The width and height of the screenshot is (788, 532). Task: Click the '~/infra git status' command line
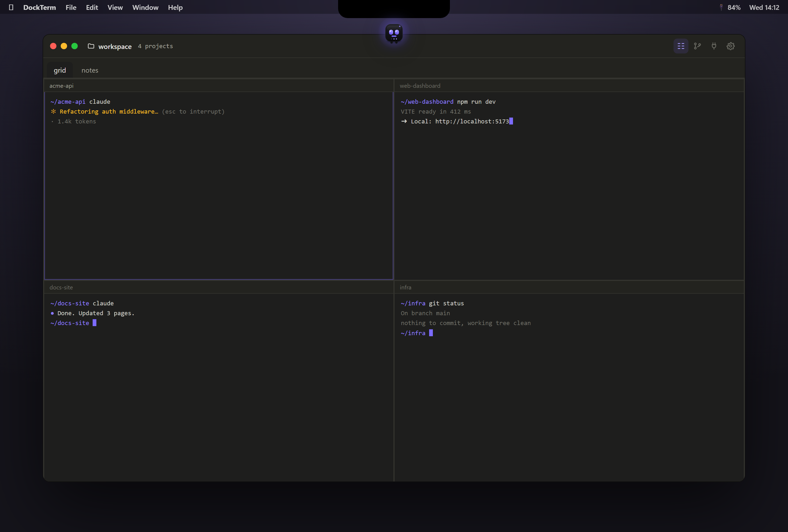tap(432, 303)
